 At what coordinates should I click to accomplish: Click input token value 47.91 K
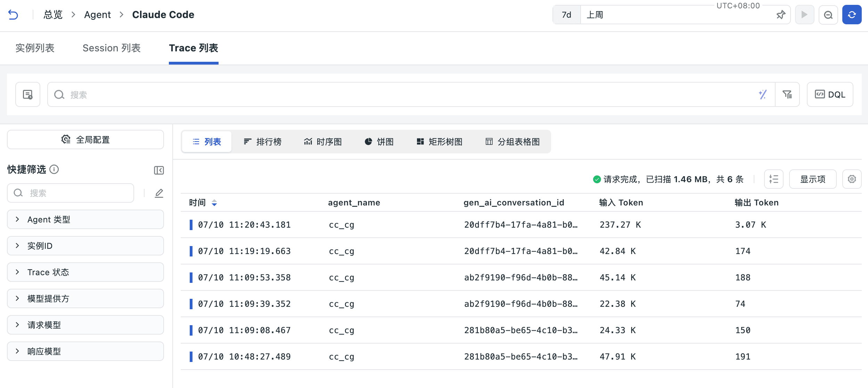618,357
